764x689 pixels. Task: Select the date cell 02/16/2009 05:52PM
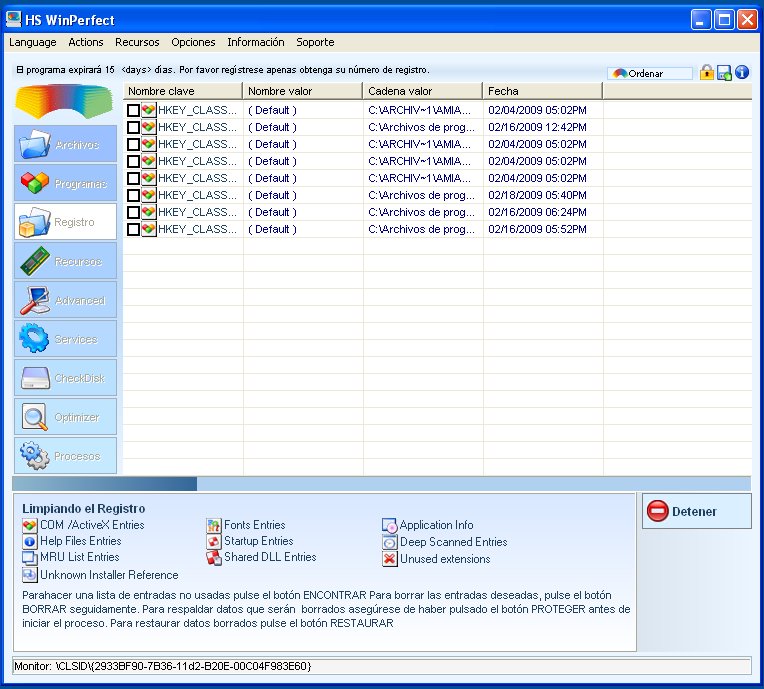tap(537, 230)
